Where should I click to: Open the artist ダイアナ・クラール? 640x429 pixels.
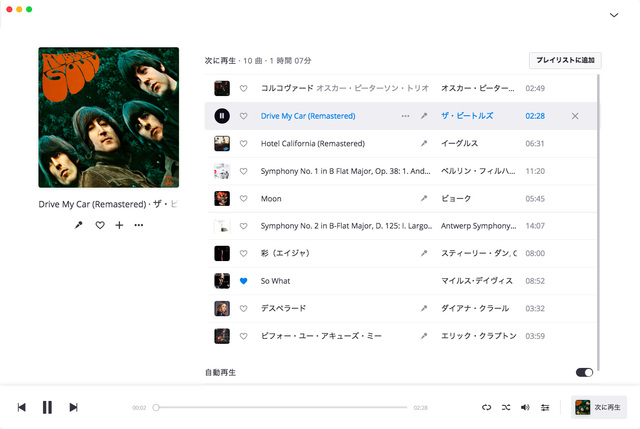point(475,308)
